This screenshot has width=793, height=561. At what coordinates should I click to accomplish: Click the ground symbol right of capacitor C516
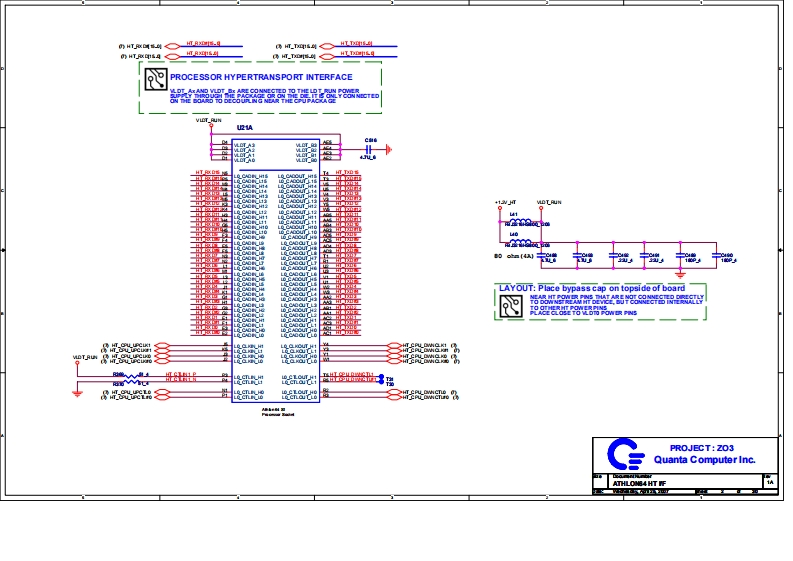pos(387,150)
